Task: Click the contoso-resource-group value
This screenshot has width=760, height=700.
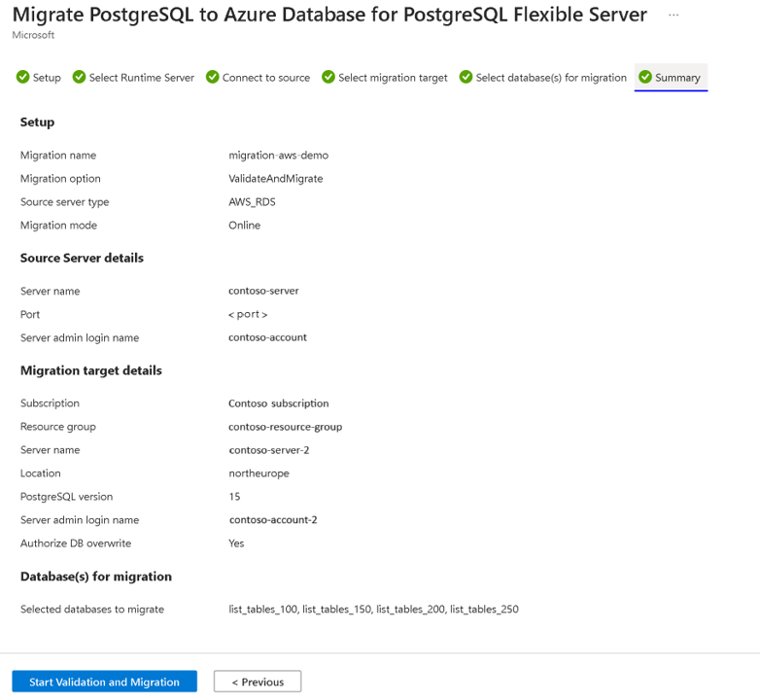Action: [285, 427]
